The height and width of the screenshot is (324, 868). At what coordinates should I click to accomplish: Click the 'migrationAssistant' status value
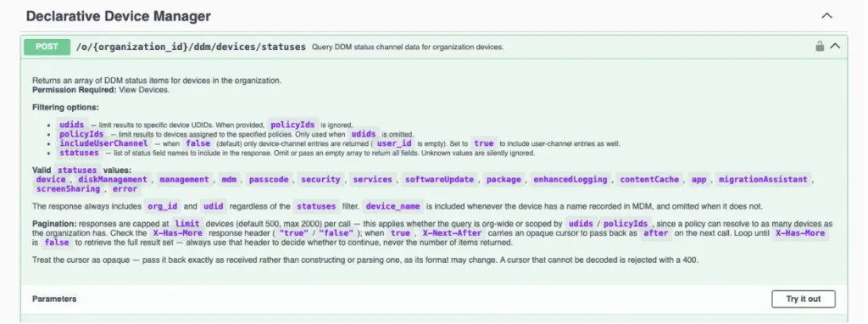pyautogui.click(x=764, y=180)
